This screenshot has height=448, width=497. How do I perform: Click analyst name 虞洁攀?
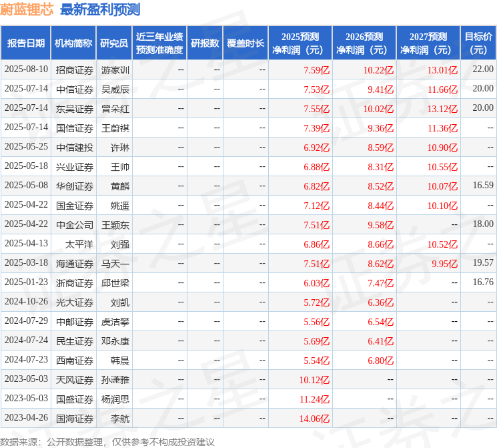click(x=115, y=321)
